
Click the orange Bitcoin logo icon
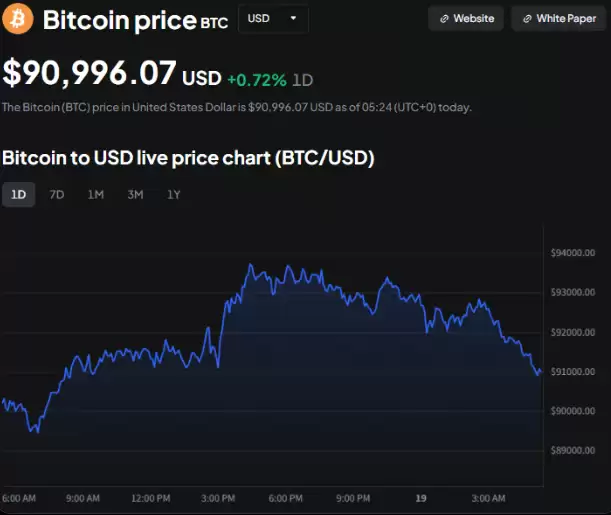click(x=18, y=18)
